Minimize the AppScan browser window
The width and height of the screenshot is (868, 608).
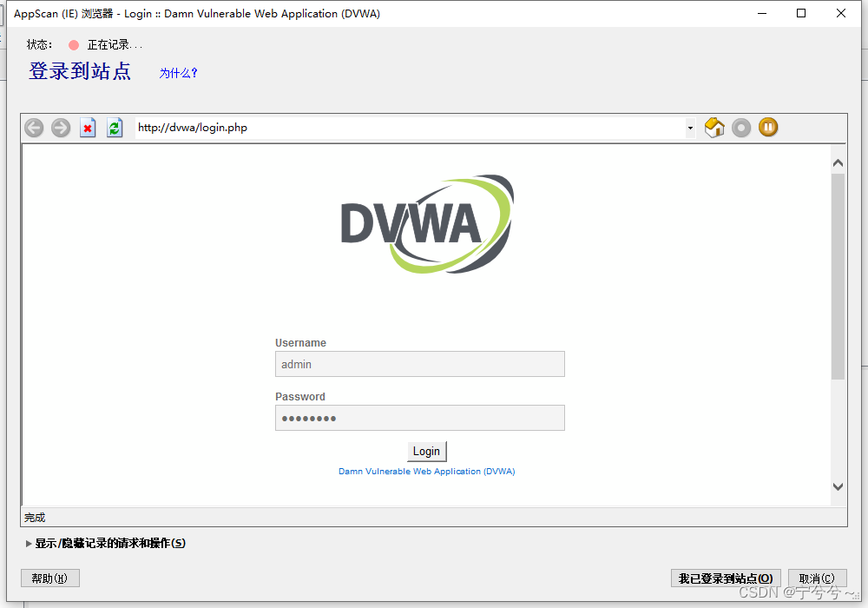pos(762,13)
